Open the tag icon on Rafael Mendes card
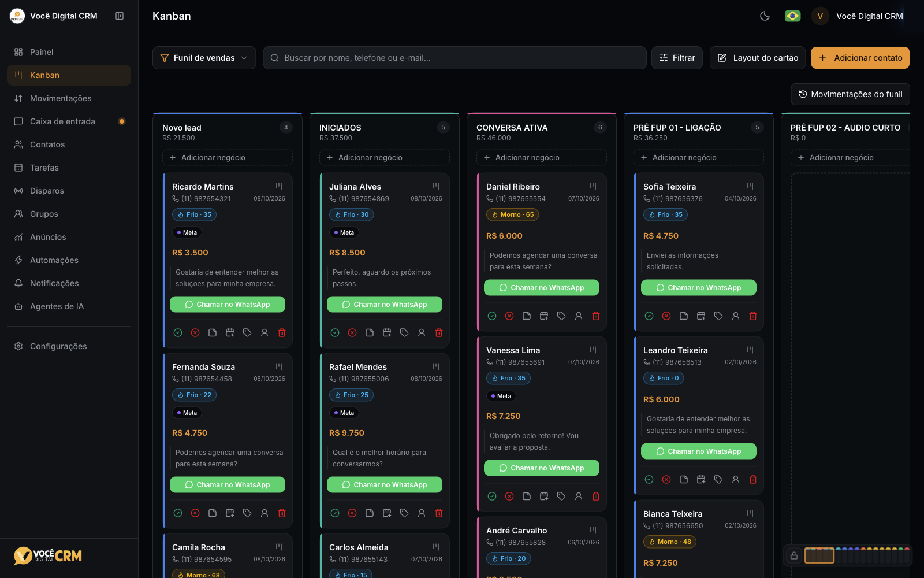This screenshot has height=578, width=924. pyautogui.click(x=404, y=513)
